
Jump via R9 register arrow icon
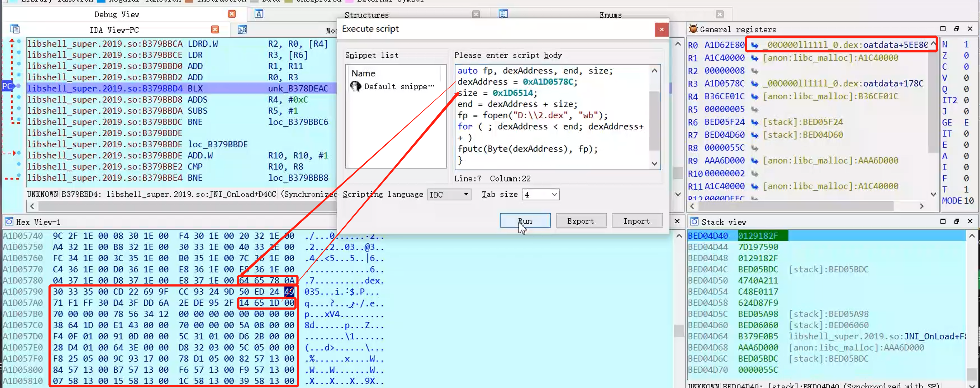(754, 161)
